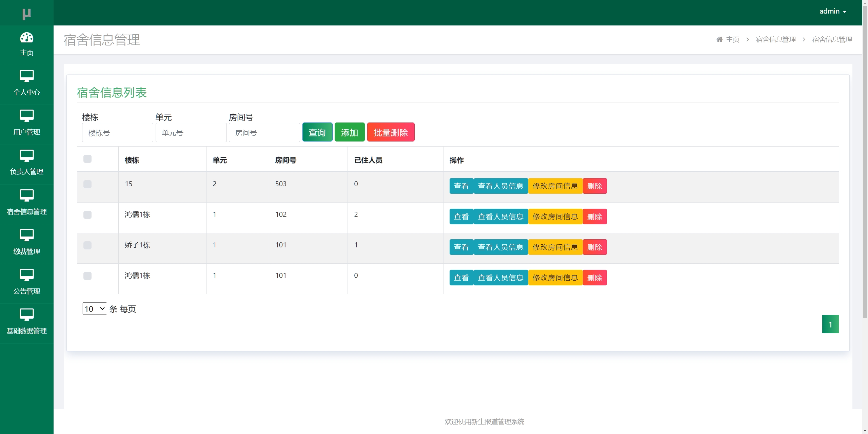
Task: Click the 查询 search button
Action: (317, 132)
